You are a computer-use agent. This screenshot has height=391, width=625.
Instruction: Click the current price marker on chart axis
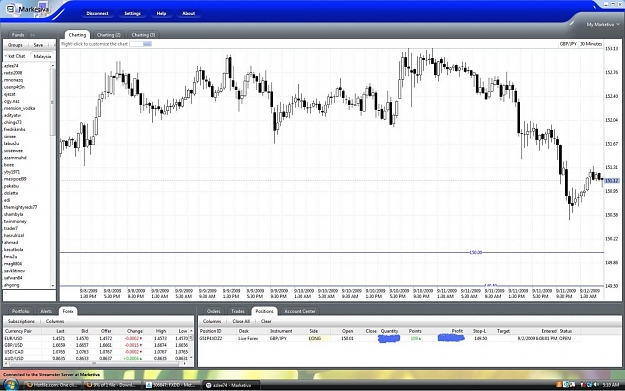tap(612, 181)
